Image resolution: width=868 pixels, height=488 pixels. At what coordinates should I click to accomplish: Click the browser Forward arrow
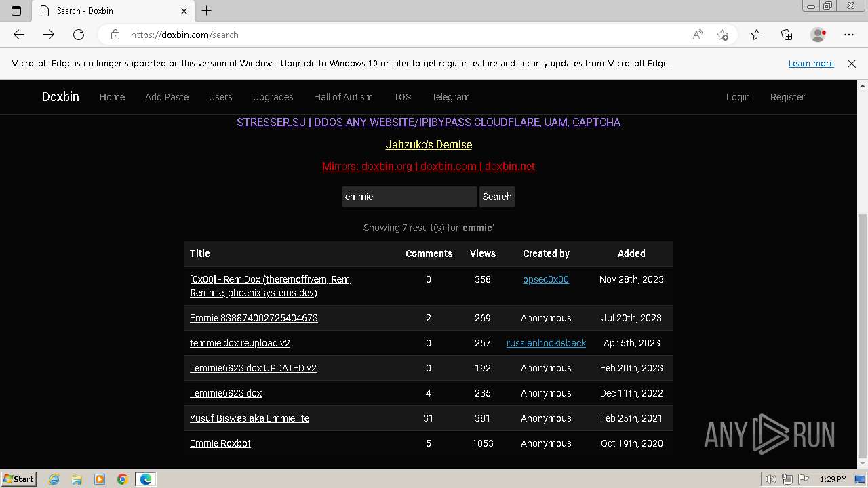(49, 35)
